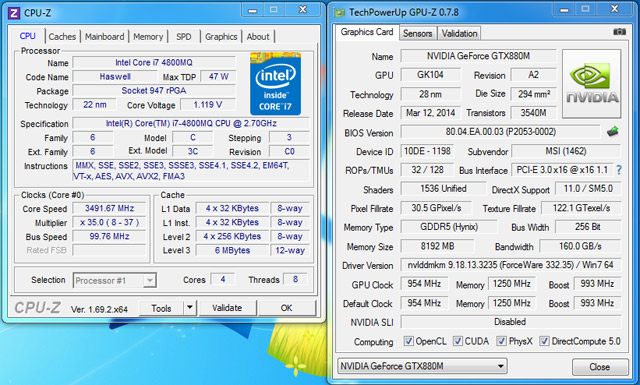Open the Processor #1 selection dropdown
640x385 pixels.
tap(115, 280)
